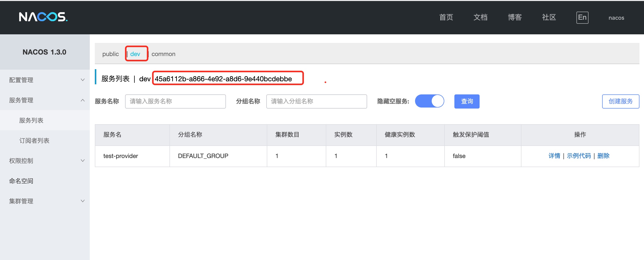Collapse the 服务管理 sidebar menu

[45, 100]
